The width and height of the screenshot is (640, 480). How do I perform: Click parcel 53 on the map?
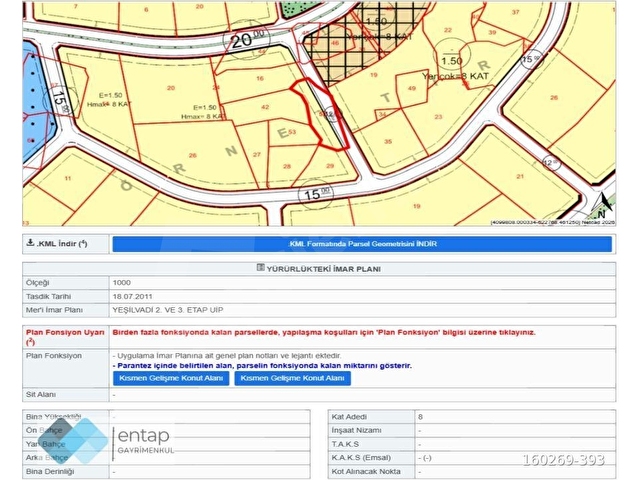tap(292, 132)
